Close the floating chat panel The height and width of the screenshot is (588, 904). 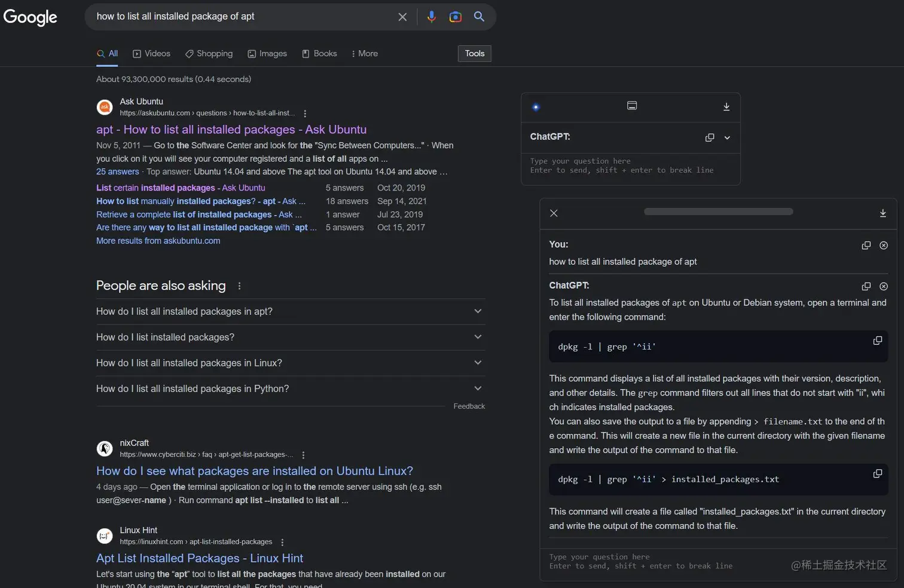[554, 213]
